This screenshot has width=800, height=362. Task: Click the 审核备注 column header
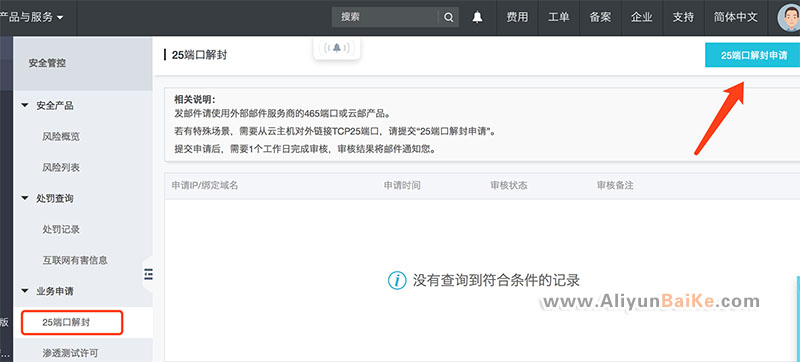[x=615, y=186]
